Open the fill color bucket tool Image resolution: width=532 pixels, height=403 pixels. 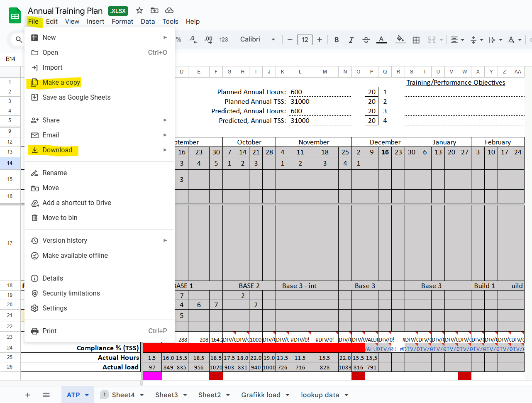(x=400, y=39)
